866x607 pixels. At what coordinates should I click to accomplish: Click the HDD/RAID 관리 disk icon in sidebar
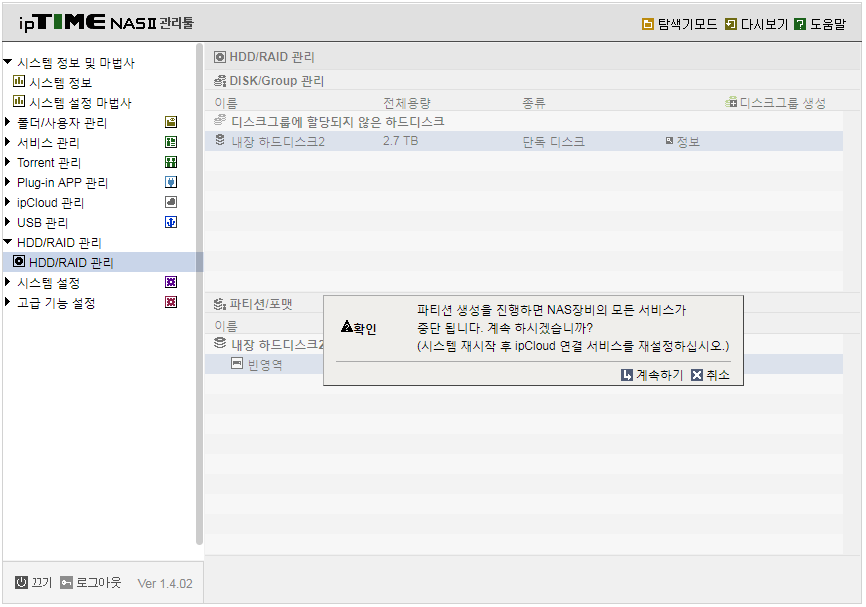tap(19, 261)
